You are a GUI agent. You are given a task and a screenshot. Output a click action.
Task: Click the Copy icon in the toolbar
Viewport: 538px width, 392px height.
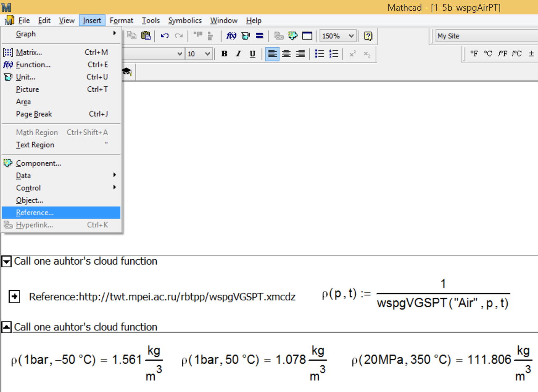132,36
